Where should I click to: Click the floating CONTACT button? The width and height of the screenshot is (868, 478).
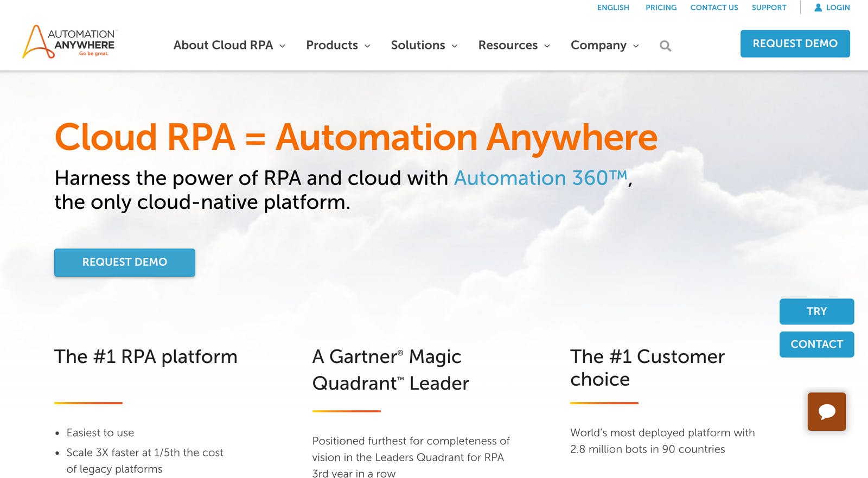pyautogui.click(x=816, y=345)
